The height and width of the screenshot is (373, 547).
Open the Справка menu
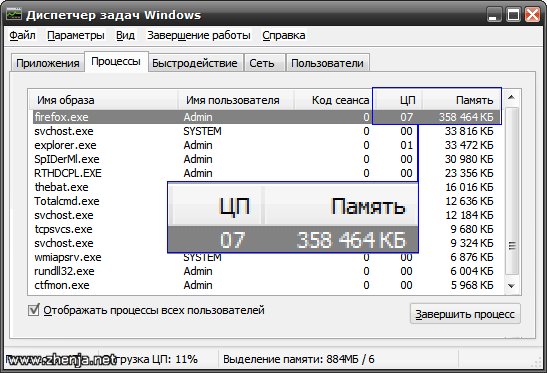click(x=284, y=35)
